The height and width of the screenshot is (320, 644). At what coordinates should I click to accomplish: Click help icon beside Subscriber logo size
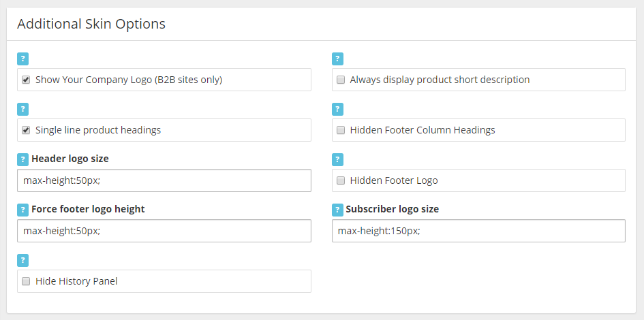coord(337,210)
